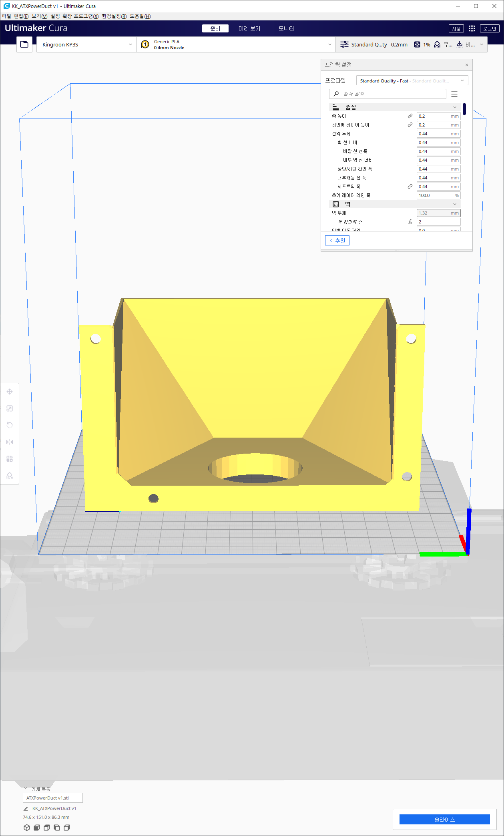Screen dimensions: 504x836
Task: Open the 설정 menu
Action: 55,16
